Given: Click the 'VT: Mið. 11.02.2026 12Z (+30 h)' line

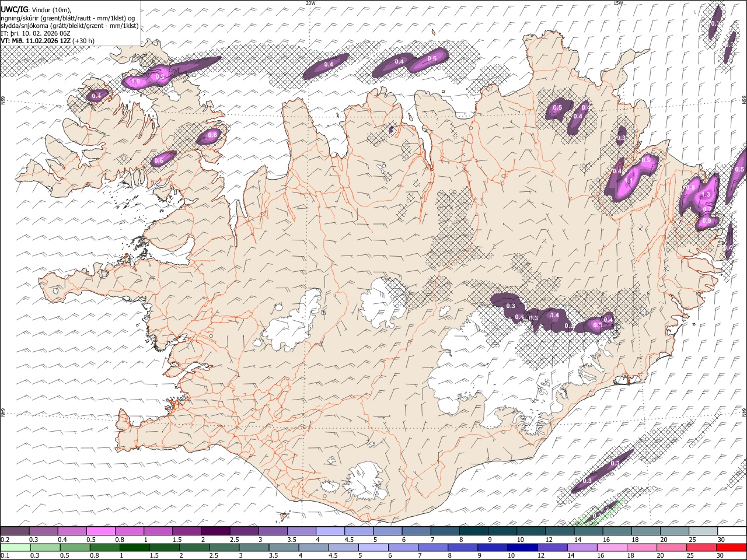Looking at the screenshot, I should click(47, 41).
